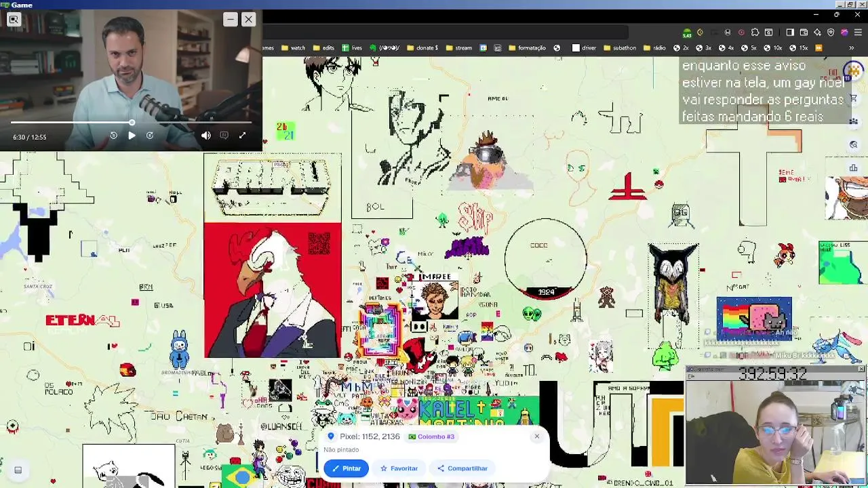Open the browser wallet icon
This screenshot has width=868, height=488.
804,33
